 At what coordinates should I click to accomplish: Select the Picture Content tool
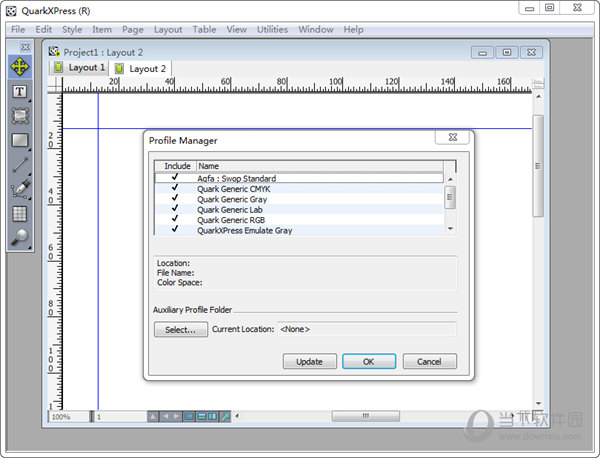[x=20, y=116]
